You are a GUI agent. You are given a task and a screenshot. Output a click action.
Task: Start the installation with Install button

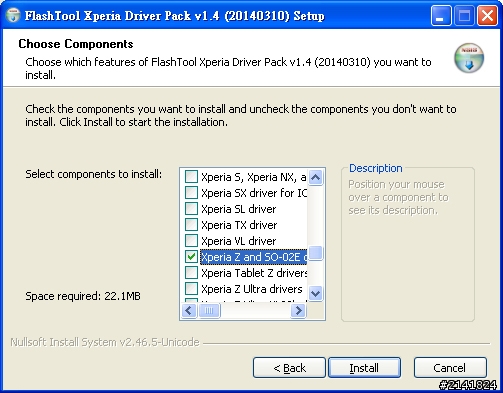[x=364, y=368]
